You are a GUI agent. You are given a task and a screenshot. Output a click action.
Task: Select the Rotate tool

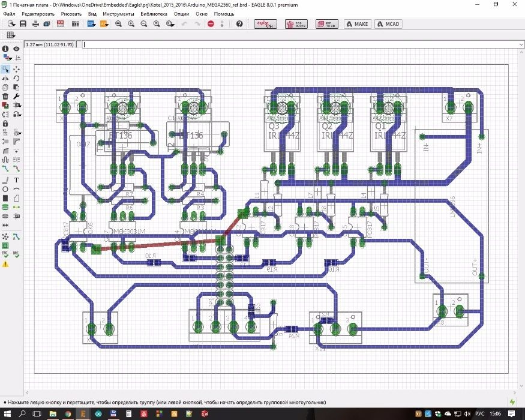click(16, 78)
